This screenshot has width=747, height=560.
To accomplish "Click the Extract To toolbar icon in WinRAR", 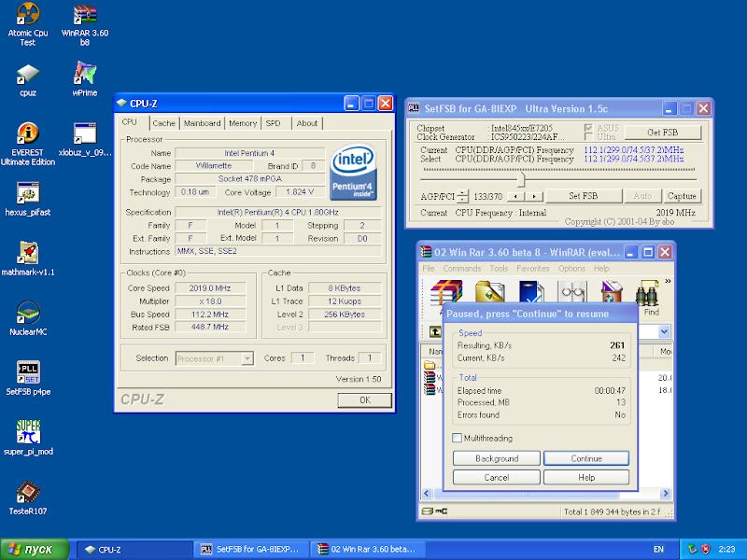I will 489,291.
